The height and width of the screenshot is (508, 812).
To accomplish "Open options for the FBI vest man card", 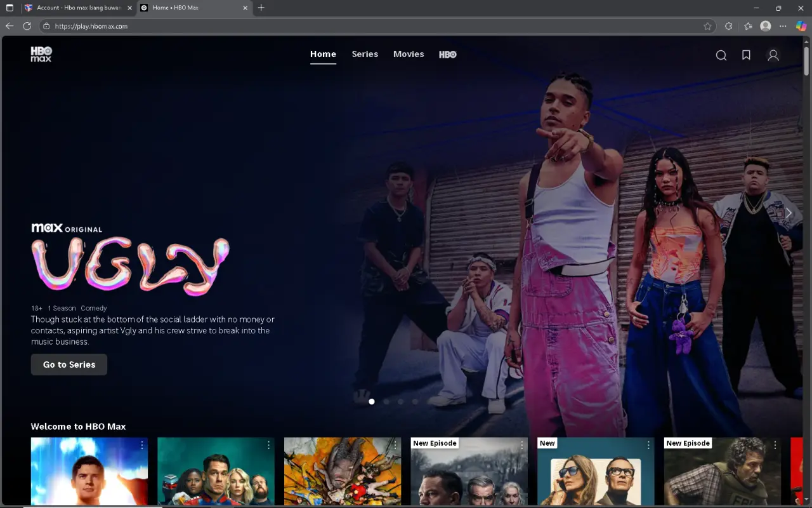I will tap(775, 444).
